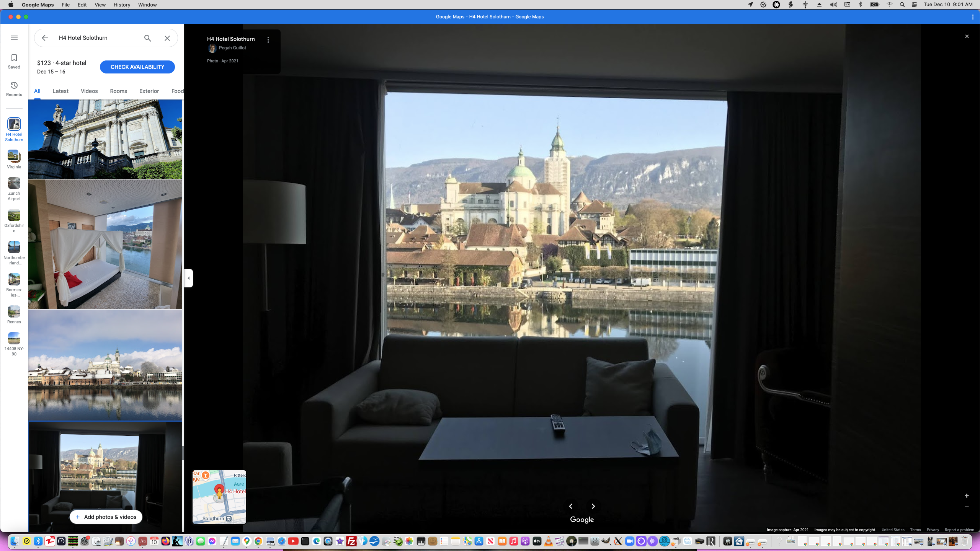This screenshot has width=980, height=551.
Task: Click the Add photos & videos button
Action: (x=106, y=517)
